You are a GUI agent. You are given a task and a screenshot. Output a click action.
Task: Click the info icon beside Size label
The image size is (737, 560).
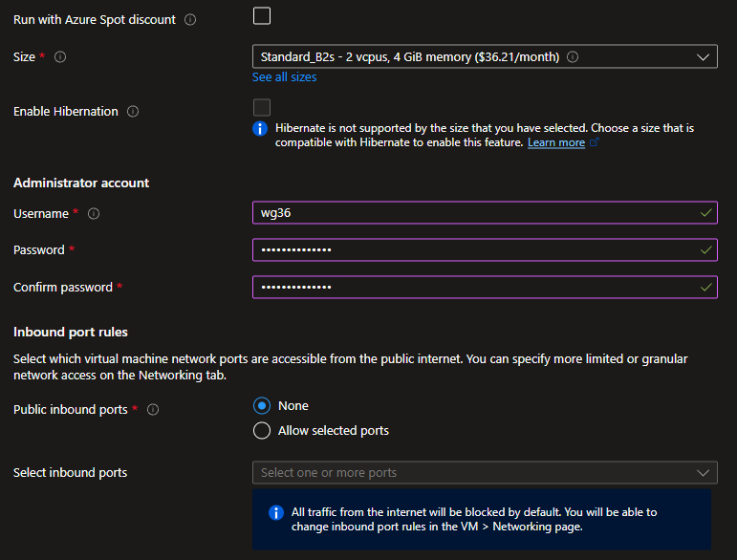tap(60, 57)
